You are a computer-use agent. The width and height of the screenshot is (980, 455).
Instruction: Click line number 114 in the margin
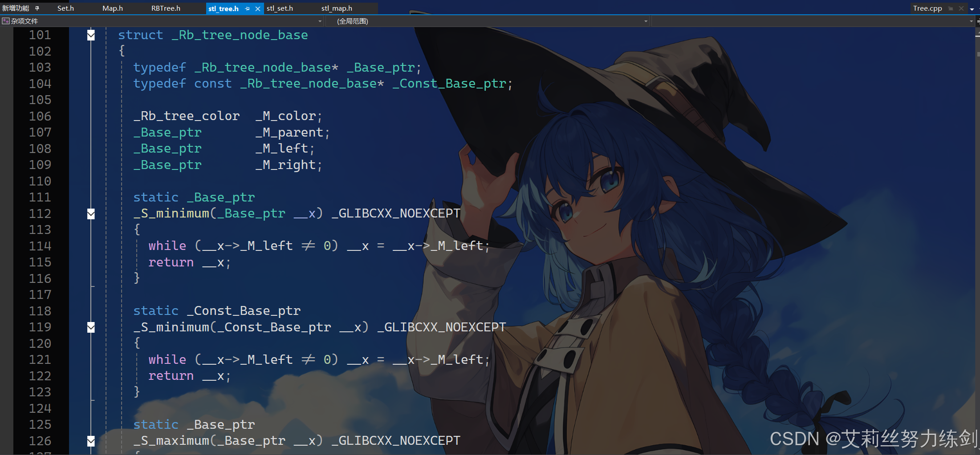point(40,246)
